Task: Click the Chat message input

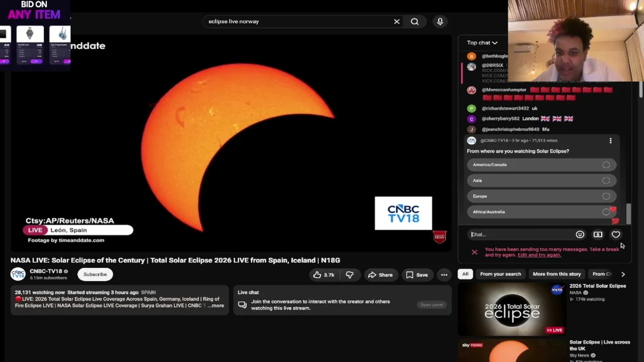Action: 521,234
